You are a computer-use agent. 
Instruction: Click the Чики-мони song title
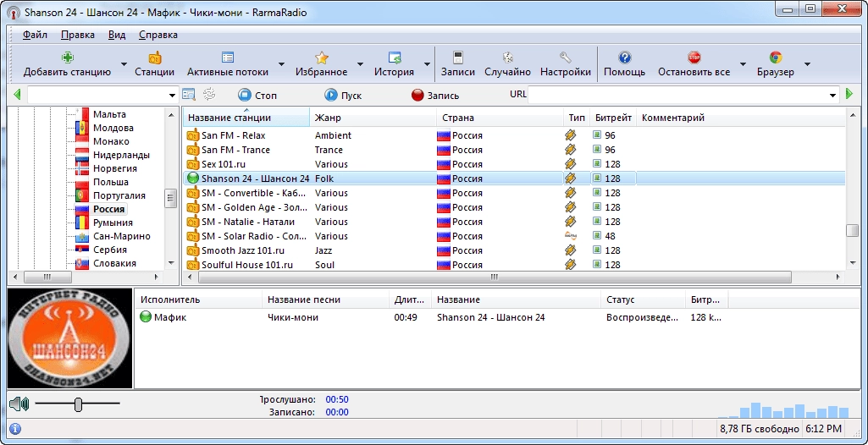(293, 317)
